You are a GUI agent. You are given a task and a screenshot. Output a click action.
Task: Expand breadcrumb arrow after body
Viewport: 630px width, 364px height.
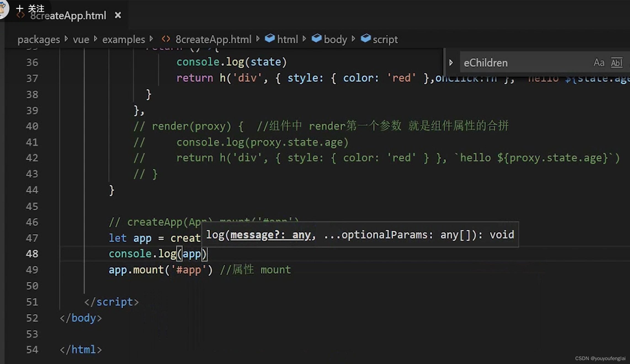pos(353,39)
